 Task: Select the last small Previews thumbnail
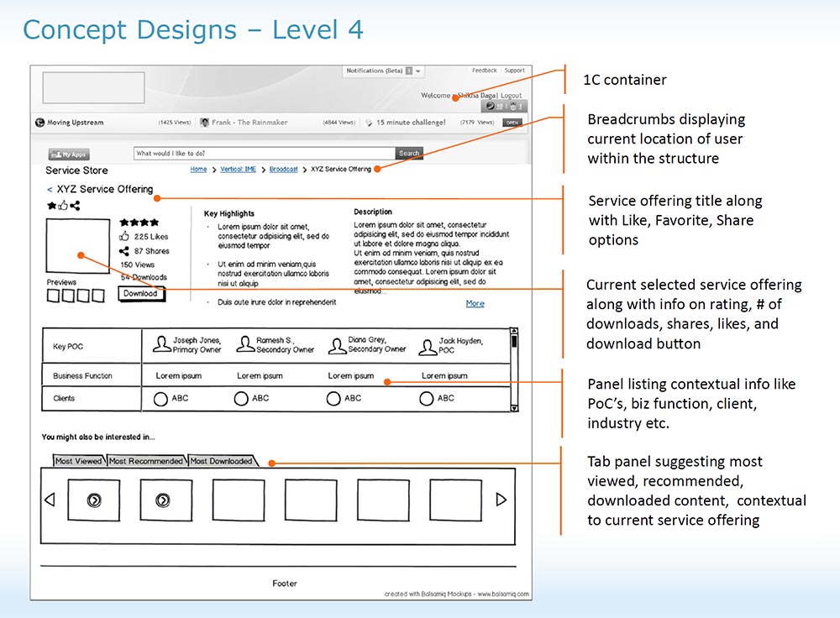[98, 296]
